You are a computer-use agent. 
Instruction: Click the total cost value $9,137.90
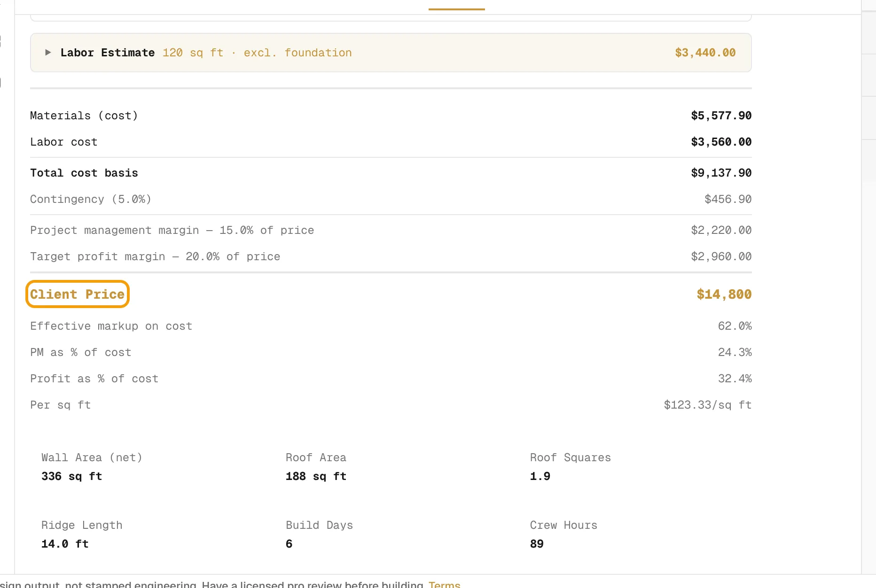click(721, 173)
